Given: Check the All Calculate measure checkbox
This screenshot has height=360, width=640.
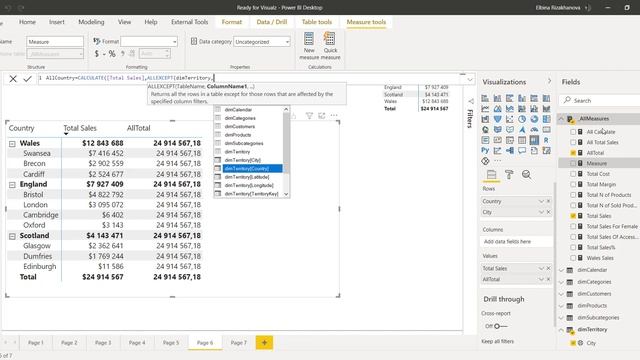Looking at the screenshot, I should click(573, 132).
